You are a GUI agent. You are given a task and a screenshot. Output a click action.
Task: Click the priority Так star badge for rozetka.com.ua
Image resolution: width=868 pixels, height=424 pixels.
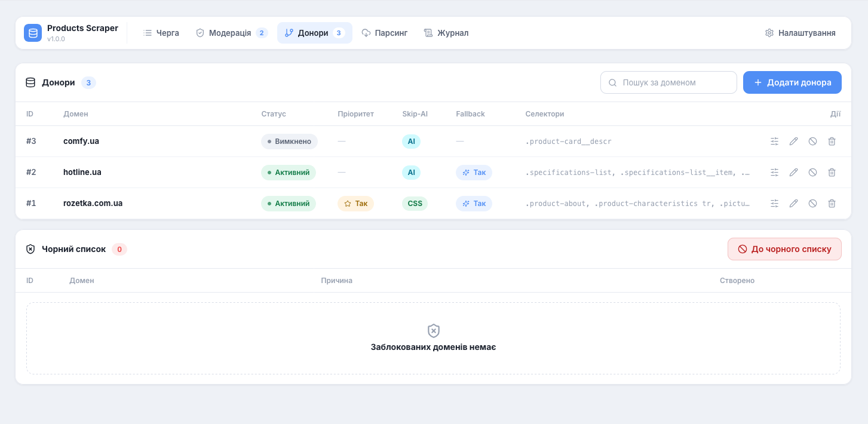355,204
